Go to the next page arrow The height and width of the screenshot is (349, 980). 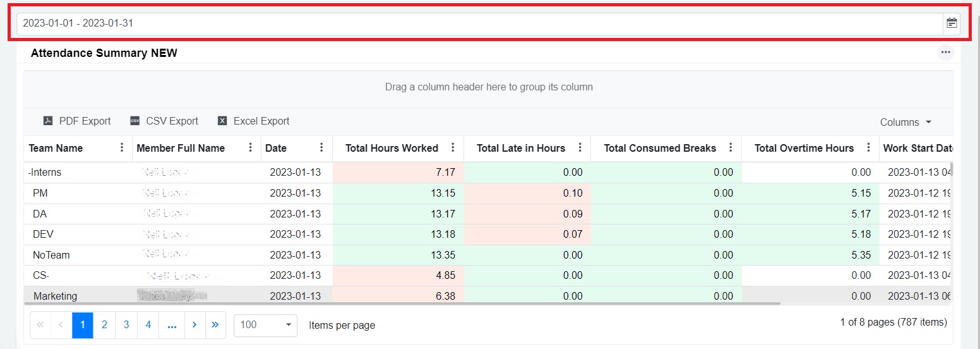(x=194, y=325)
